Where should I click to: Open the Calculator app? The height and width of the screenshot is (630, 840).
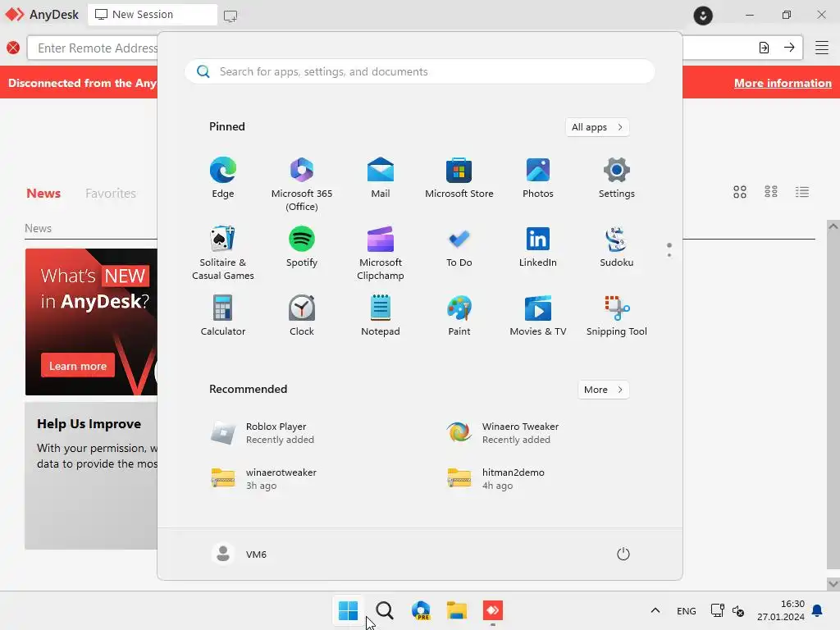pyautogui.click(x=223, y=316)
